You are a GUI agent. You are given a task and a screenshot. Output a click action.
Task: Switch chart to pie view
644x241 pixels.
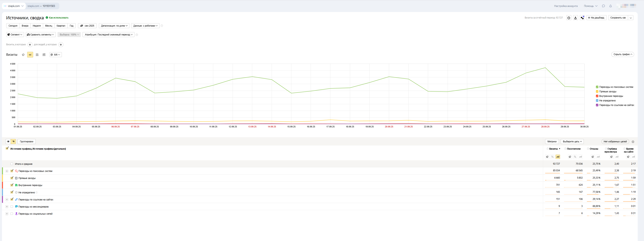click(x=23, y=55)
